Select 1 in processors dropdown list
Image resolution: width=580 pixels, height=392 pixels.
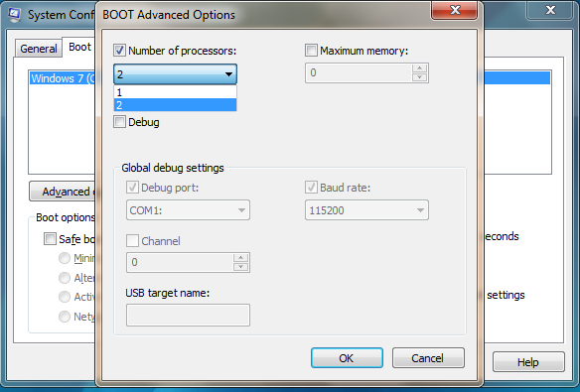[176, 92]
